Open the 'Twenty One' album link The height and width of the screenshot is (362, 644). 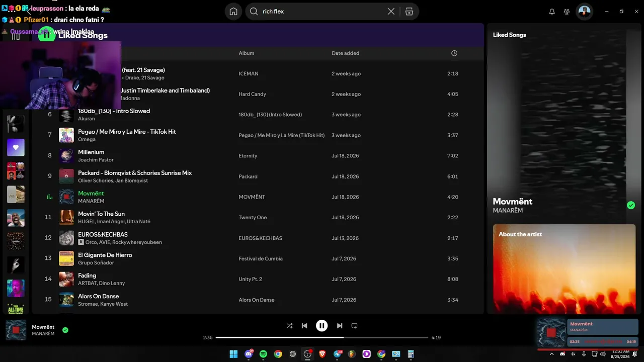252,218
